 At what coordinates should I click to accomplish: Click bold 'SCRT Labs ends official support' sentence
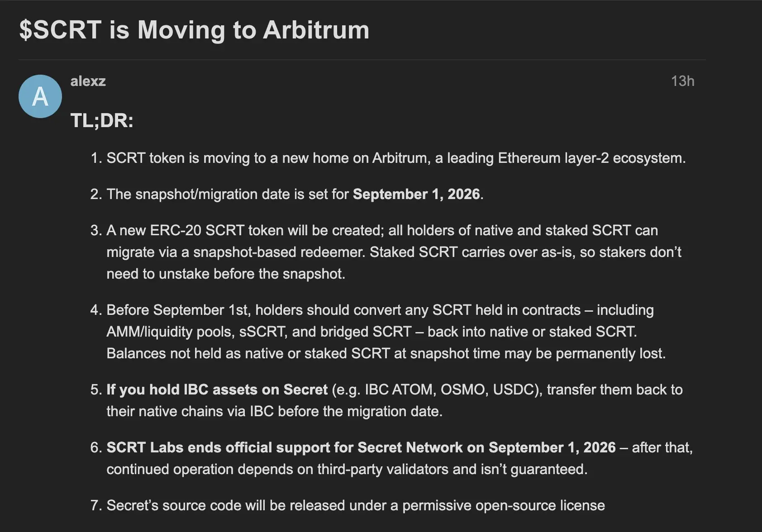[x=361, y=448]
